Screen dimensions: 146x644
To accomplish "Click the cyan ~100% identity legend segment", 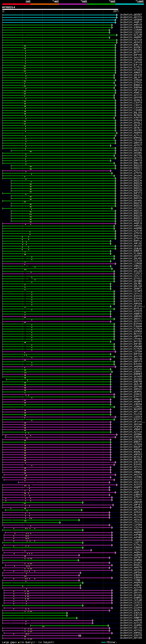I will point(129,4).
